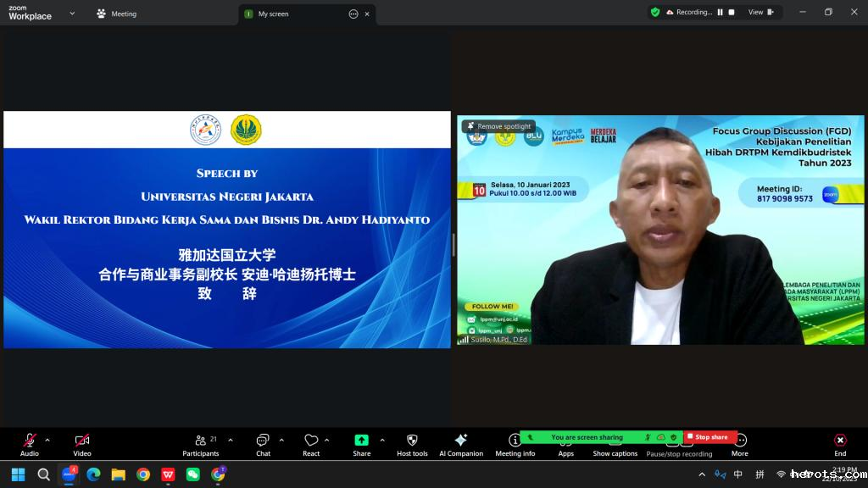Viewport: 868px width, 488px height.
Task: Start video with the Video button
Action: (82, 441)
